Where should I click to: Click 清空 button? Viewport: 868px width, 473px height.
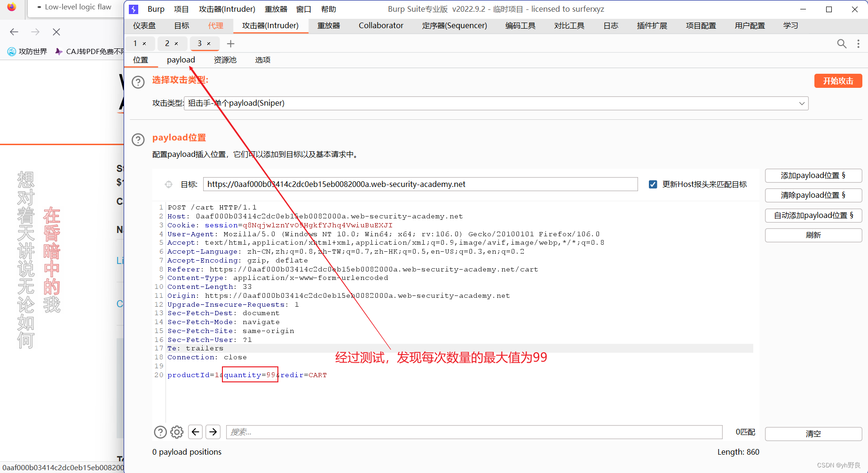click(x=813, y=434)
